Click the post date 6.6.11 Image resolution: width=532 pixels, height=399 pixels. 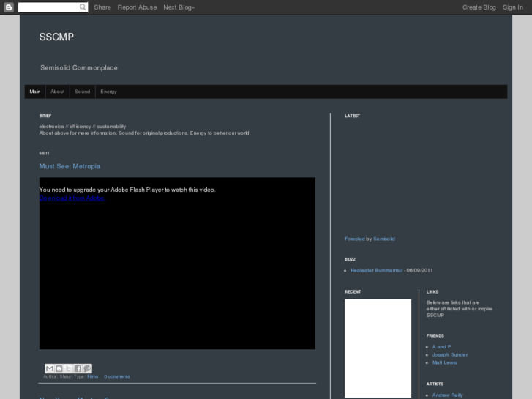tap(44, 154)
